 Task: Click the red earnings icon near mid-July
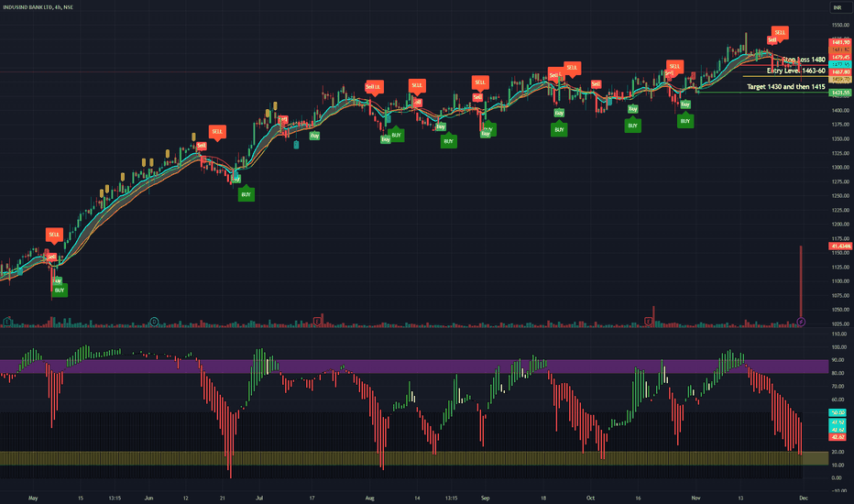coord(317,322)
